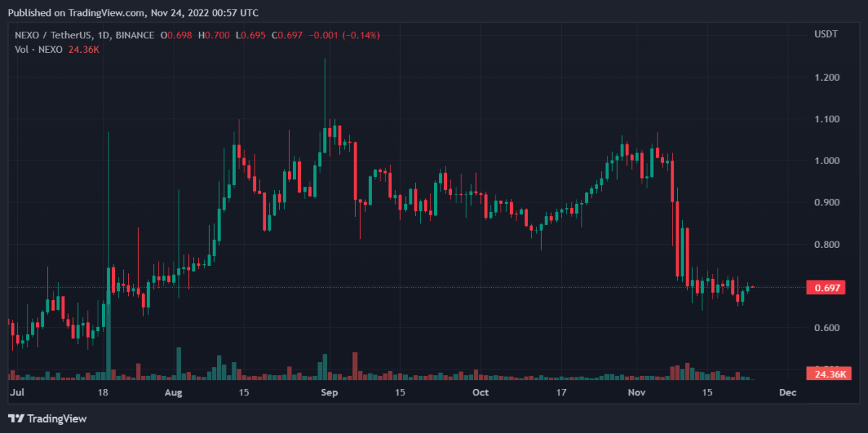Select the Nov date on time axis
The image size is (868, 433).
pyautogui.click(x=637, y=393)
